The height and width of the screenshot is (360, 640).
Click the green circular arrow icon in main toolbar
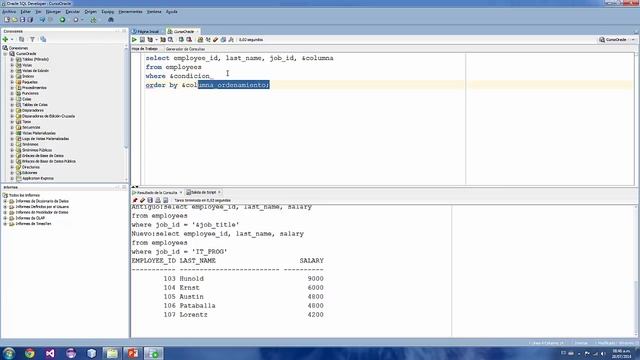coord(62,20)
